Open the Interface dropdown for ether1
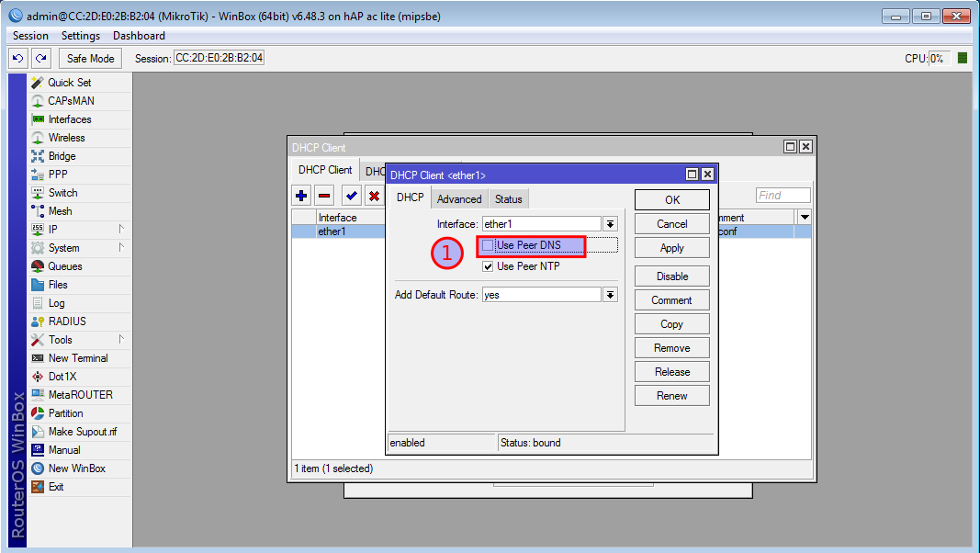Screen dimensions: 980x553 click(x=610, y=224)
